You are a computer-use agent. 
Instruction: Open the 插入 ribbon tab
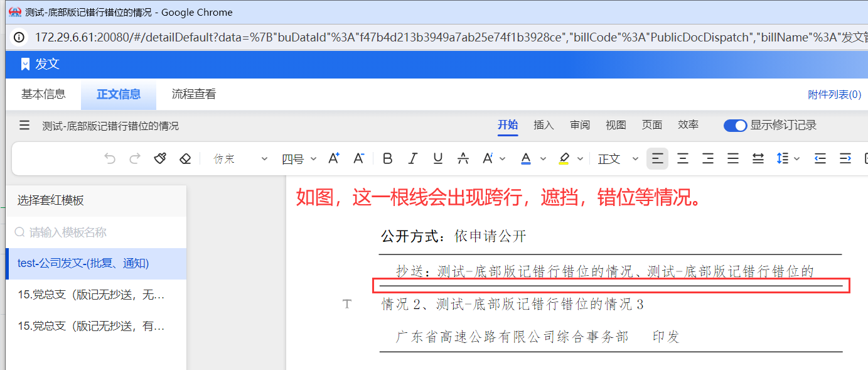pos(544,125)
